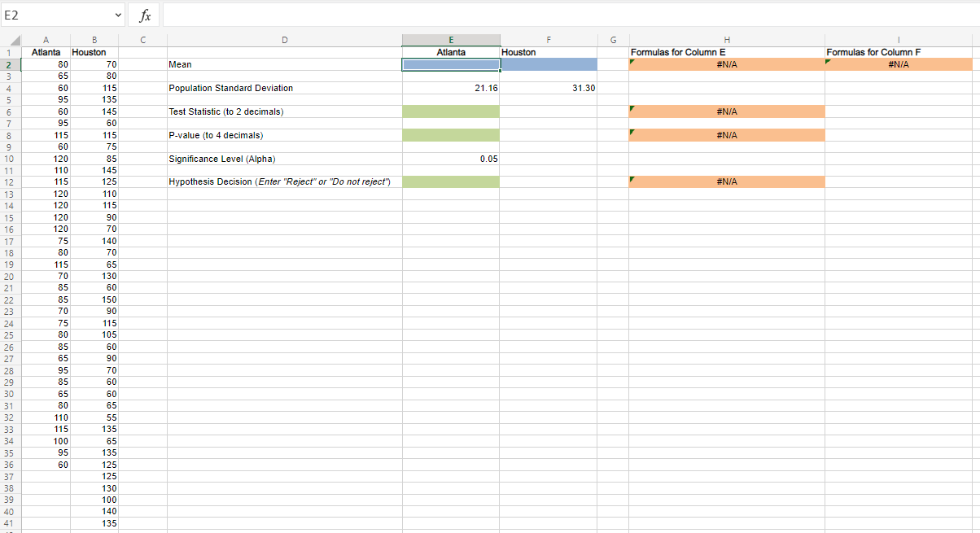Viewport: 980px width, 533px height.
Task: Click the blue Houston Mean cell F2
Action: (x=549, y=64)
